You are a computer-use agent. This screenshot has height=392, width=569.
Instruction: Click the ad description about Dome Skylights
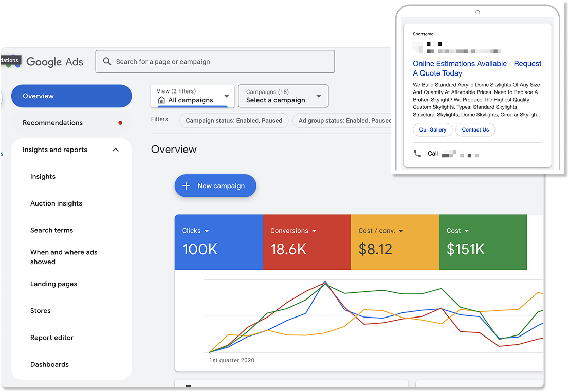[x=477, y=100]
